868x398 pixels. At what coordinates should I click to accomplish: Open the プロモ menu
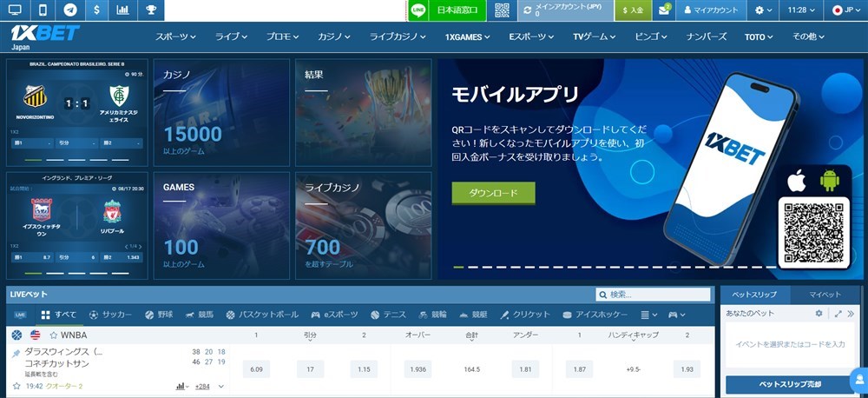(282, 37)
